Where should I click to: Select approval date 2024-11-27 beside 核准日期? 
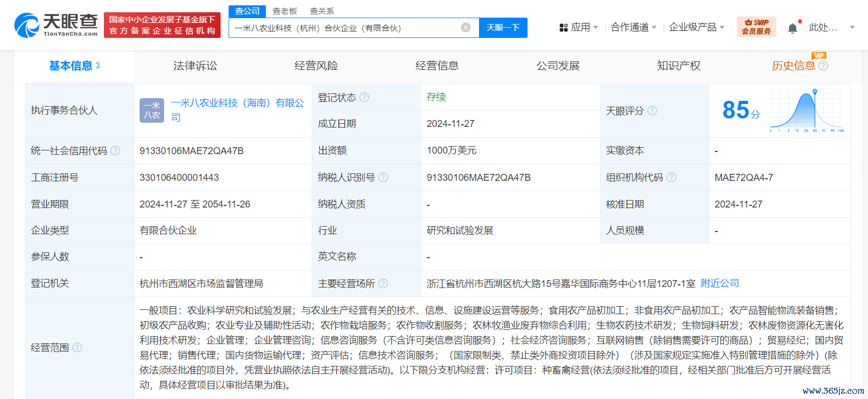(738, 204)
